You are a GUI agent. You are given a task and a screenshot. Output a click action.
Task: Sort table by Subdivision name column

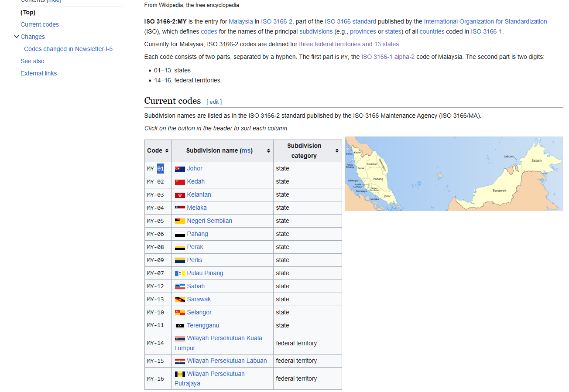(x=268, y=151)
